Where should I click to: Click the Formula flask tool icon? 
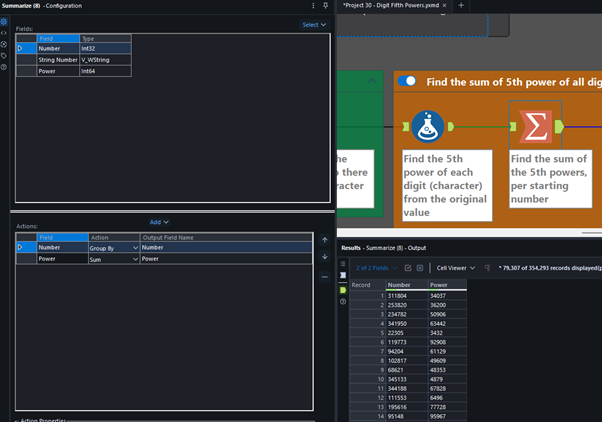(428, 127)
